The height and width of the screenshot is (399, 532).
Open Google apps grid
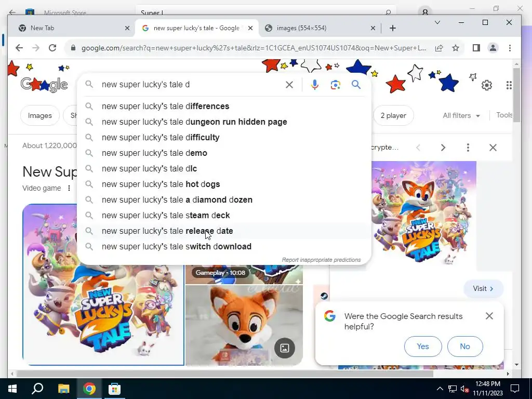[x=509, y=85]
